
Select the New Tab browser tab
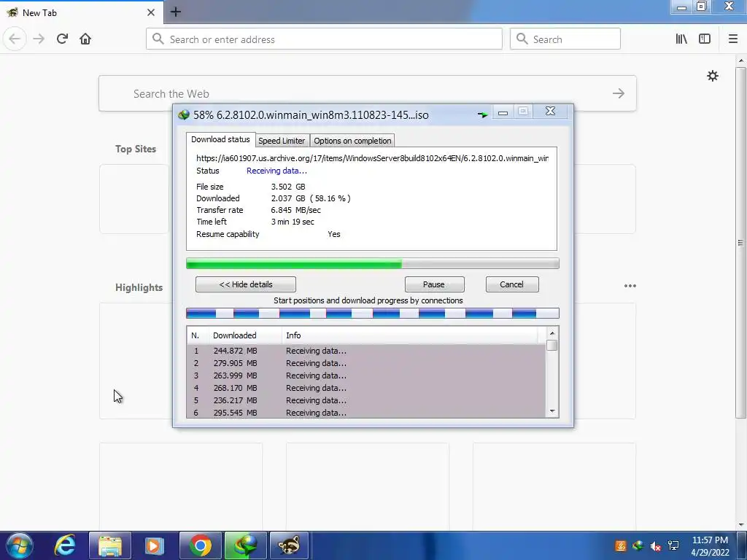(82, 12)
